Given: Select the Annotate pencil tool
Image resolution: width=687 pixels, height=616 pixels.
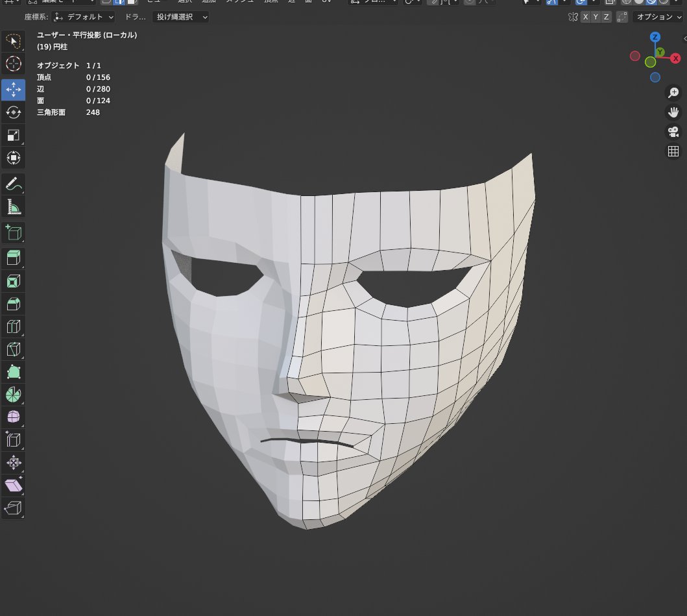Looking at the screenshot, I should point(13,184).
